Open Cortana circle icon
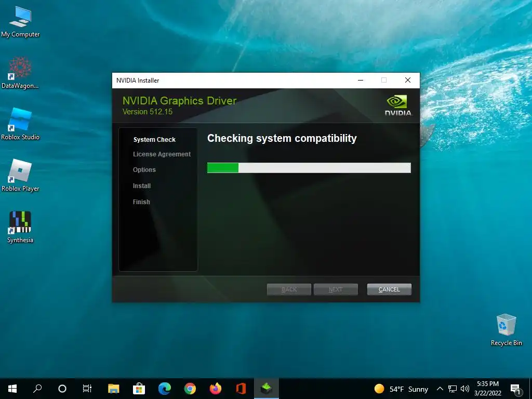Viewport: 532px width, 399px height. coord(62,389)
